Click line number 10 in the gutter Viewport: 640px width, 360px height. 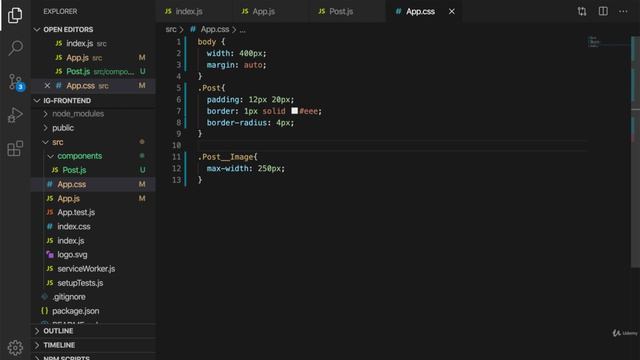pyautogui.click(x=176, y=145)
